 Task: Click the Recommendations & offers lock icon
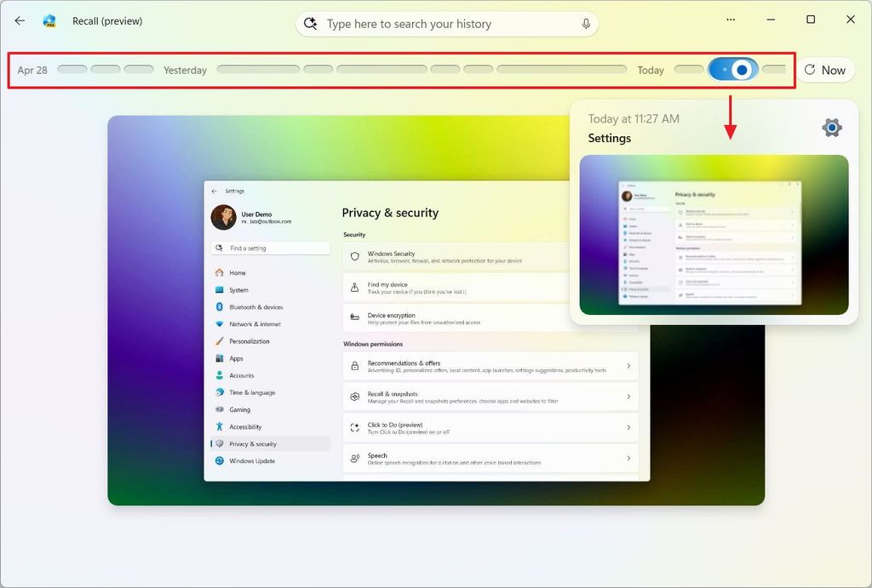pyautogui.click(x=355, y=366)
